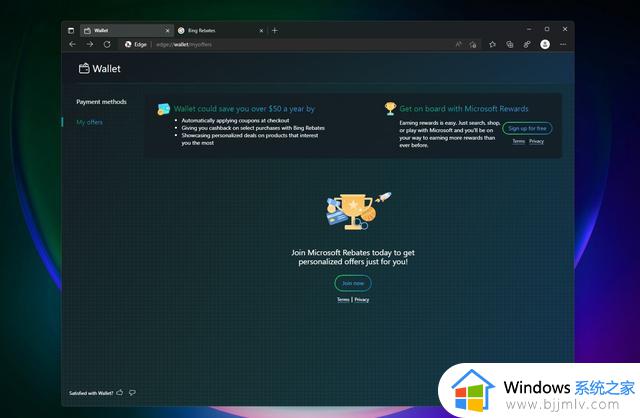
Task: Open Payment methods in the sidebar
Action: 101,102
